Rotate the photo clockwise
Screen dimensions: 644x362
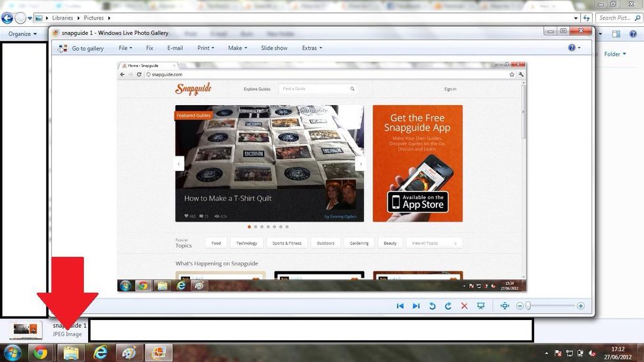pyautogui.click(x=448, y=306)
